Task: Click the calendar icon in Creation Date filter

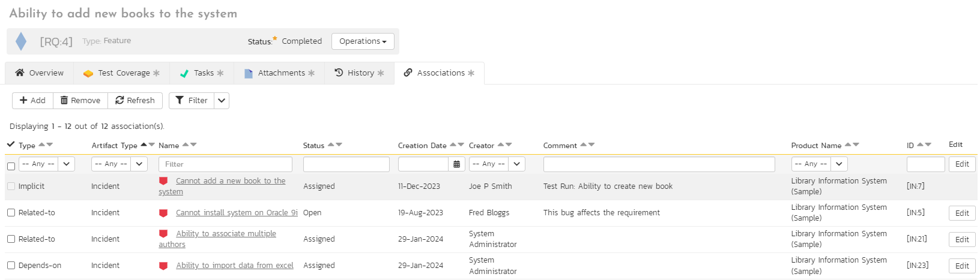Action: tap(456, 164)
